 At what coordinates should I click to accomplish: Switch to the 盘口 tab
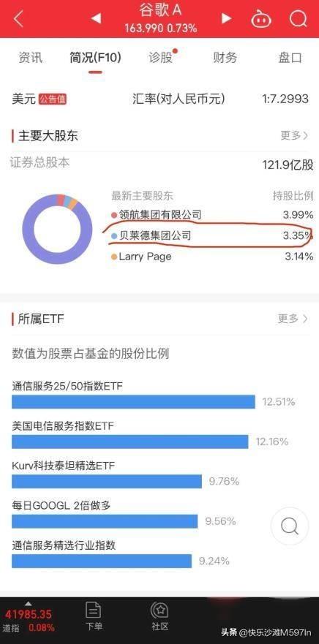coord(290,58)
